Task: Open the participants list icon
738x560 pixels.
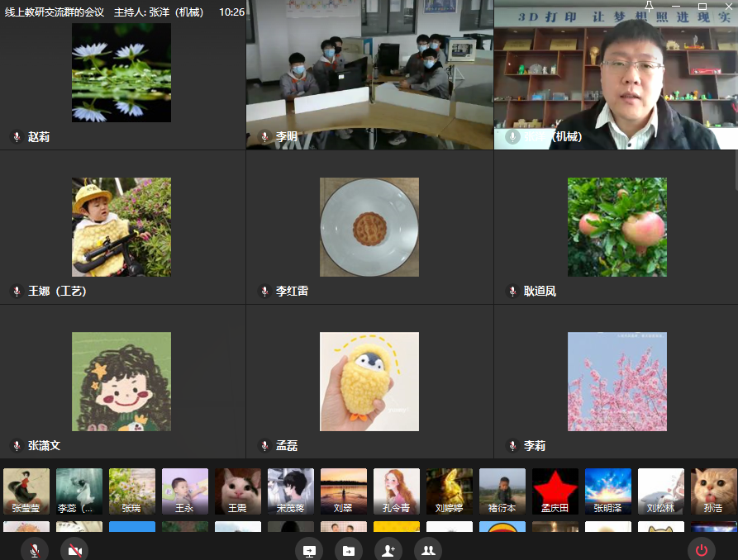Action: [x=427, y=550]
